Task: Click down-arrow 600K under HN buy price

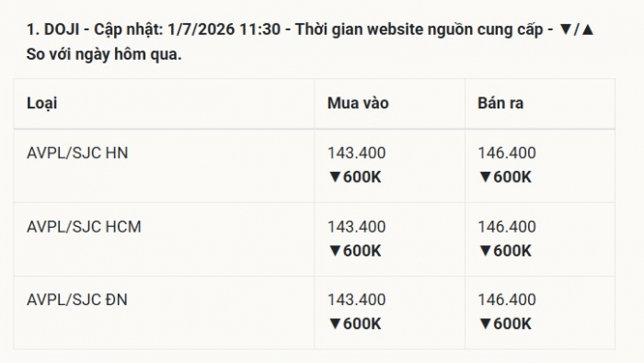Action: pos(355,177)
